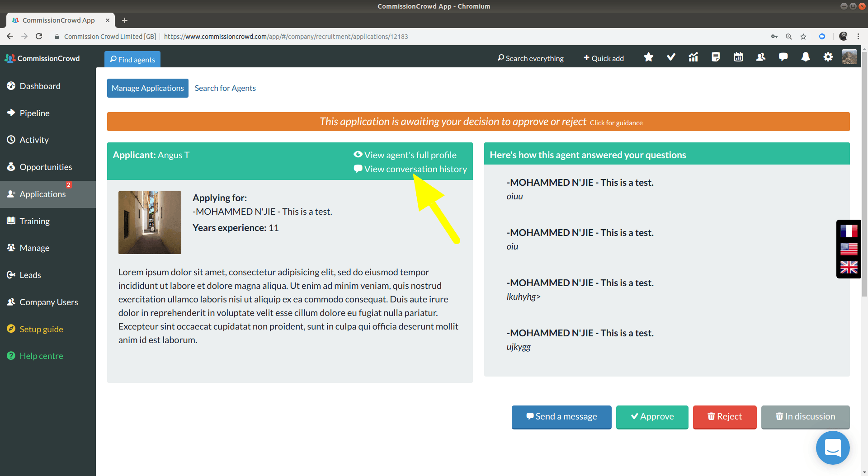Viewport: 868px width, 476px height.
Task: Switch to the Search for Agents tab
Action: click(225, 88)
